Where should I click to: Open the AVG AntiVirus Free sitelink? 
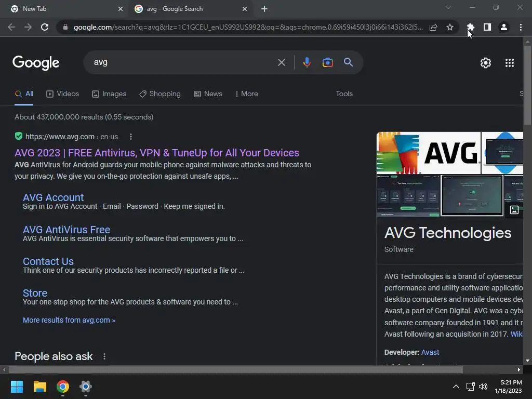click(x=66, y=230)
